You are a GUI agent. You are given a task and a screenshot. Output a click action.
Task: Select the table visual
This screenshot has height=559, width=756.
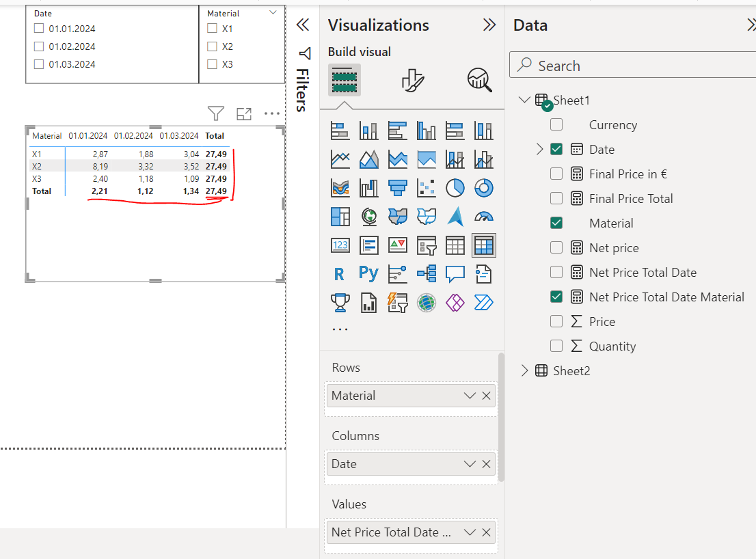tap(455, 245)
